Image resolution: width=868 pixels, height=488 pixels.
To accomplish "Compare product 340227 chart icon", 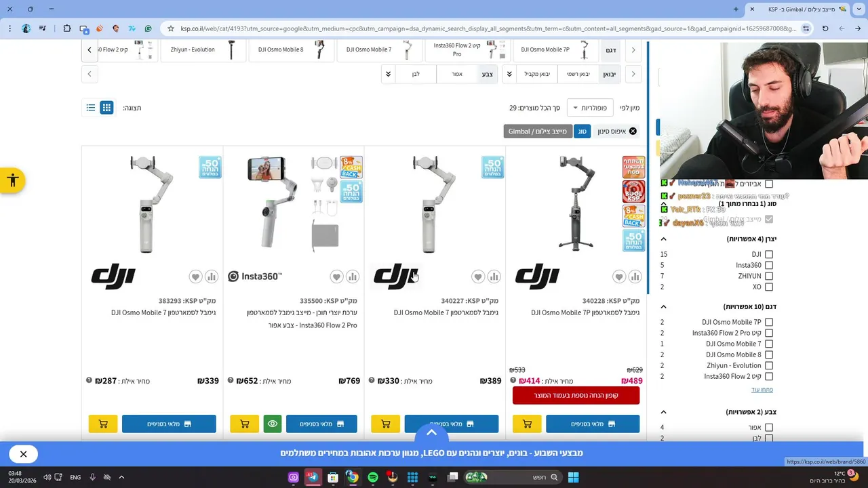I will [x=494, y=277].
